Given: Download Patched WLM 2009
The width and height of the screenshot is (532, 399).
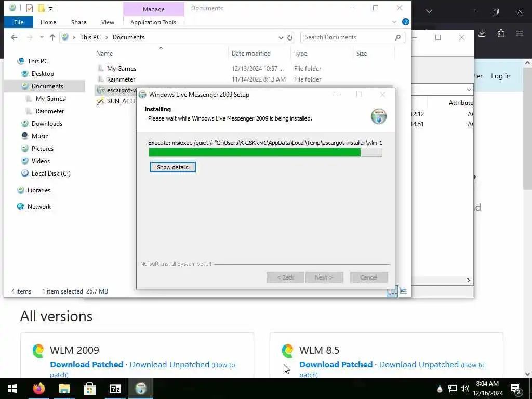Looking at the screenshot, I should [x=87, y=364].
